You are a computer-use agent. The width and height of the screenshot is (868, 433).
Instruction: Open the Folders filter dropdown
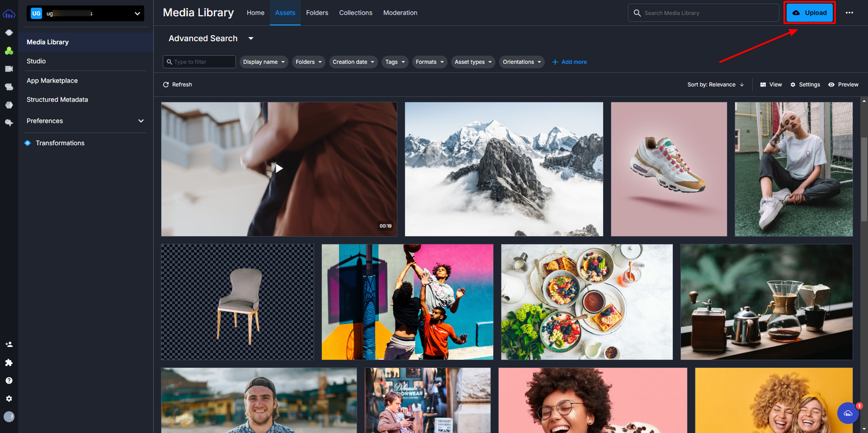tap(309, 62)
